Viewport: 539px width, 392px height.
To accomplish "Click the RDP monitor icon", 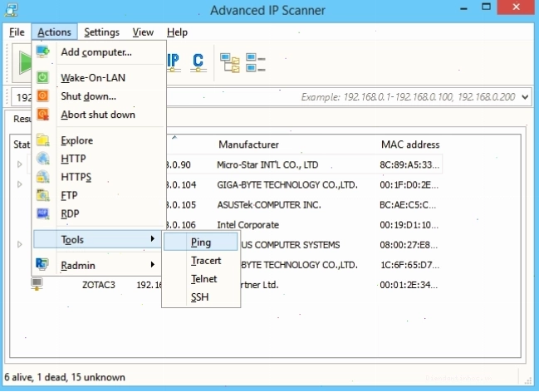I will pos(43,213).
